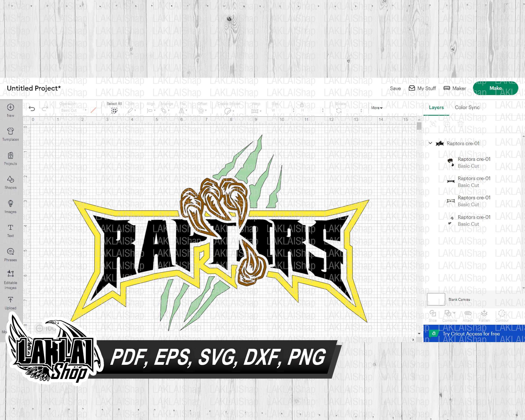Open the More toolbar dropdown
This screenshot has height=420, width=525.
pos(377,108)
